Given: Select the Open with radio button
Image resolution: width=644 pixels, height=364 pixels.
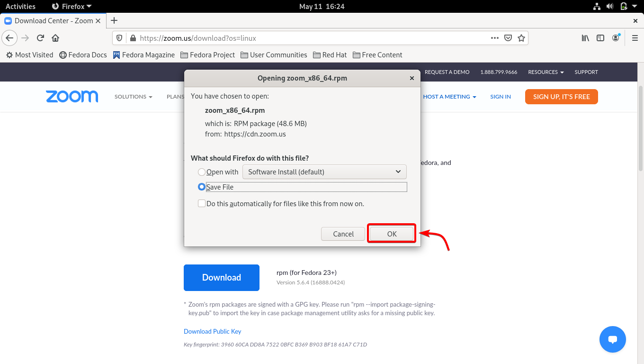Looking at the screenshot, I should tap(201, 172).
